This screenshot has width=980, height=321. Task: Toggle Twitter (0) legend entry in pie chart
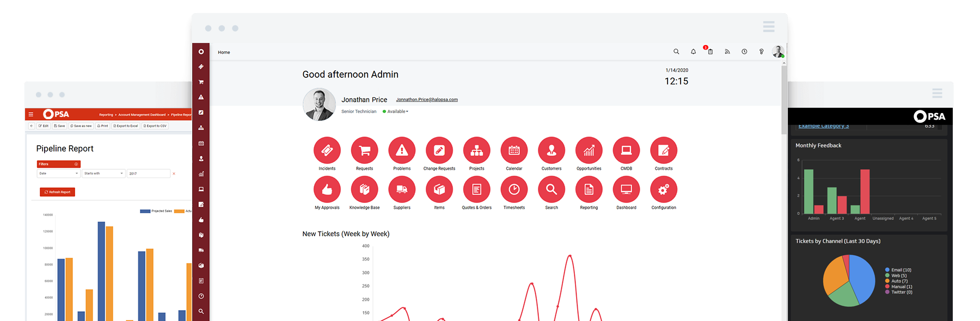(898, 292)
